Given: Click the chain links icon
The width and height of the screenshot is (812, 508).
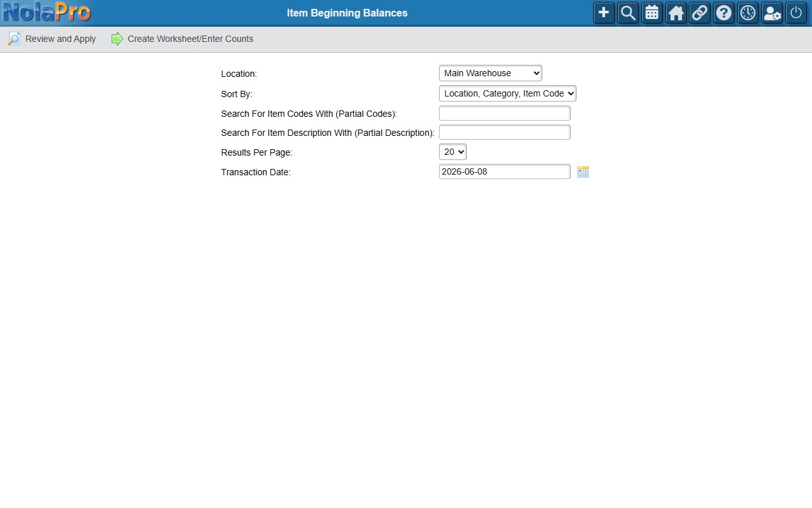Looking at the screenshot, I should coord(700,13).
